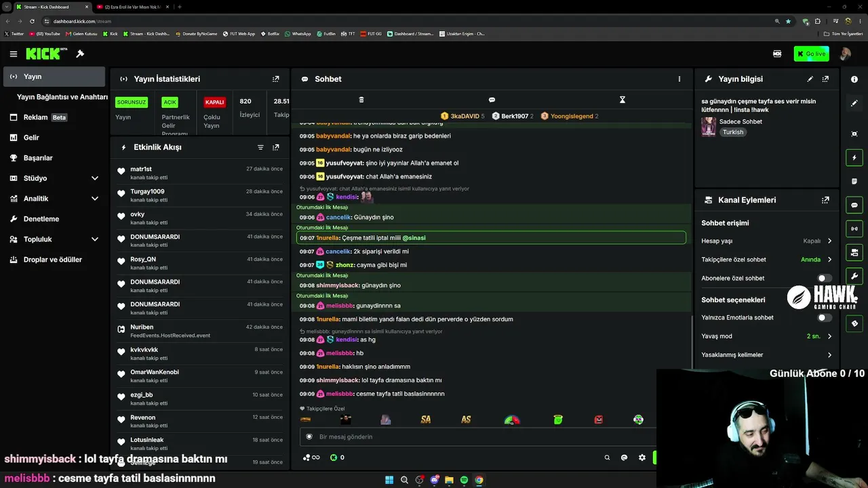Viewport: 868px width, 488px height.
Task: Toggle Abonelere özel sohbet switch
Action: [x=825, y=278]
